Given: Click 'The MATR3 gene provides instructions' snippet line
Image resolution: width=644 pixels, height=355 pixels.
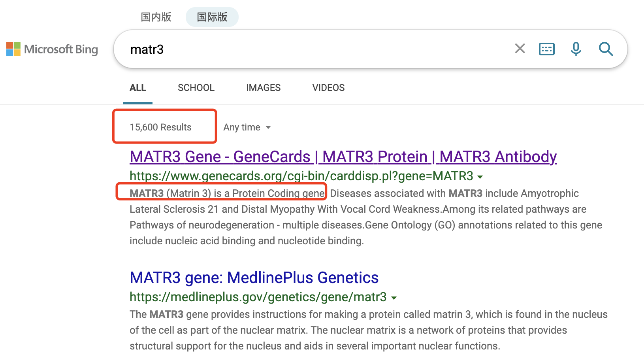Looking at the screenshot, I should click(369, 314).
